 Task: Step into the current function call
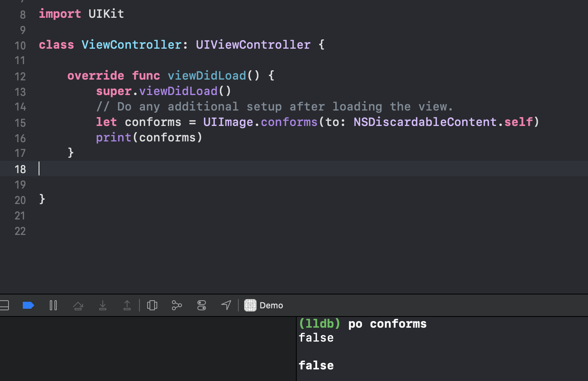(x=102, y=305)
